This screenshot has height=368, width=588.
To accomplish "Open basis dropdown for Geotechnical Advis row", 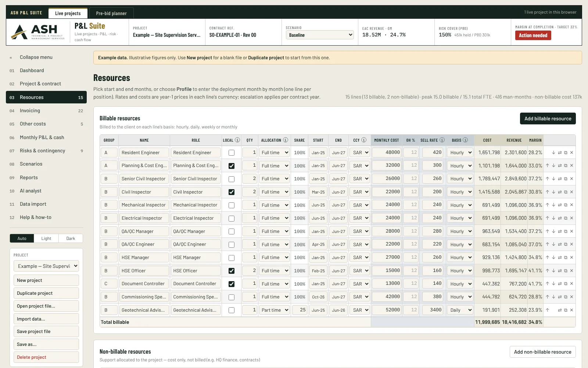I will tap(460, 310).
